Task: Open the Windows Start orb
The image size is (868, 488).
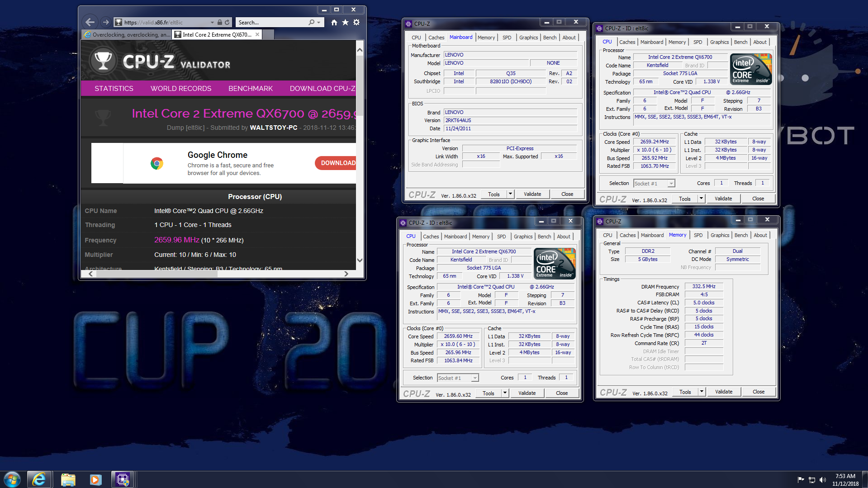Action: tap(12, 479)
